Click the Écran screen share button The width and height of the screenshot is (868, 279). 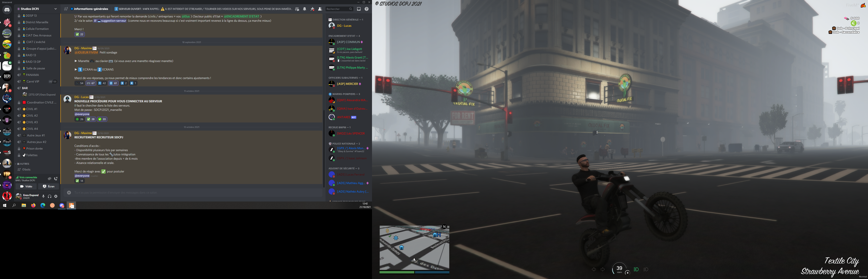48,186
